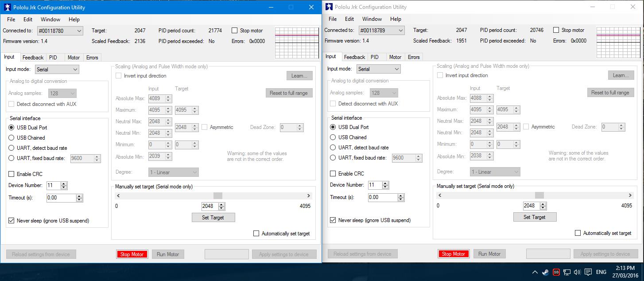Select USB Chained radio in left window
644x281 pixels.
click(x=12, y=138)
